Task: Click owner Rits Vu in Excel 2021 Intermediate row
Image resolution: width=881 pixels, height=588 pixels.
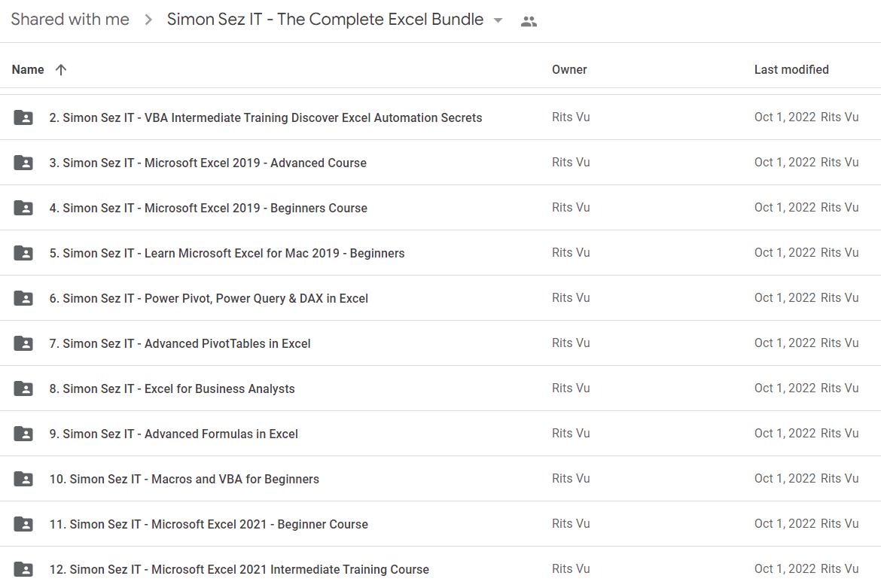Action: tap(571, 569)
